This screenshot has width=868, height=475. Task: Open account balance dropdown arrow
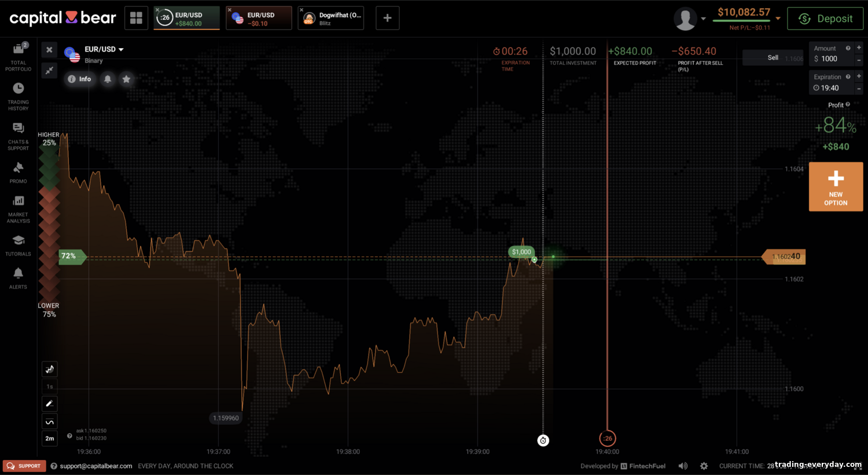(x=778, y=19)
